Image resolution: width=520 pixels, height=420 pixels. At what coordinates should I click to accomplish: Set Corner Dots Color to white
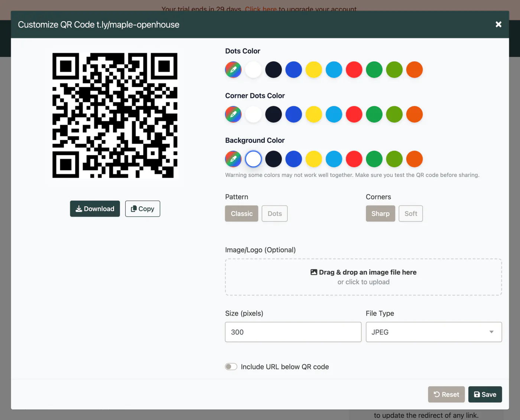pos(253,114)
